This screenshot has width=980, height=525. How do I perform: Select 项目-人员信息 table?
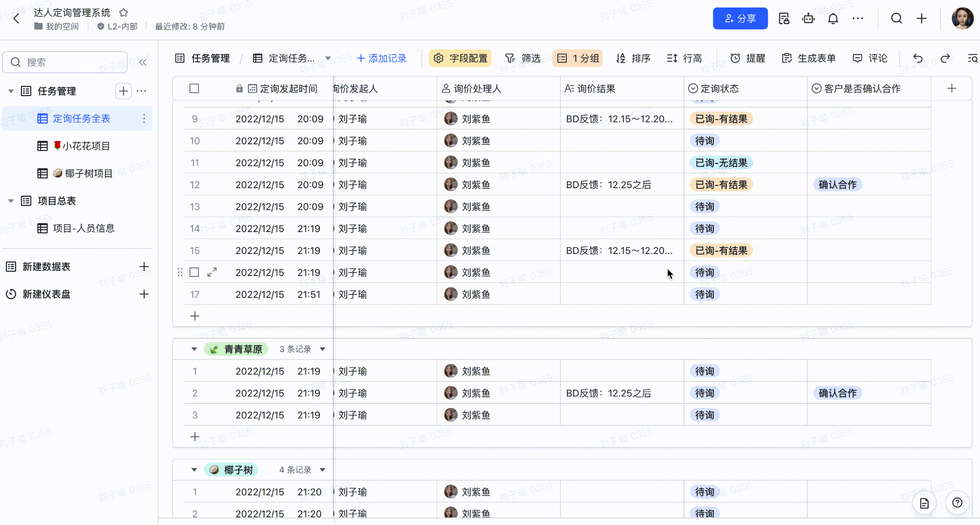tap(83, 228)
